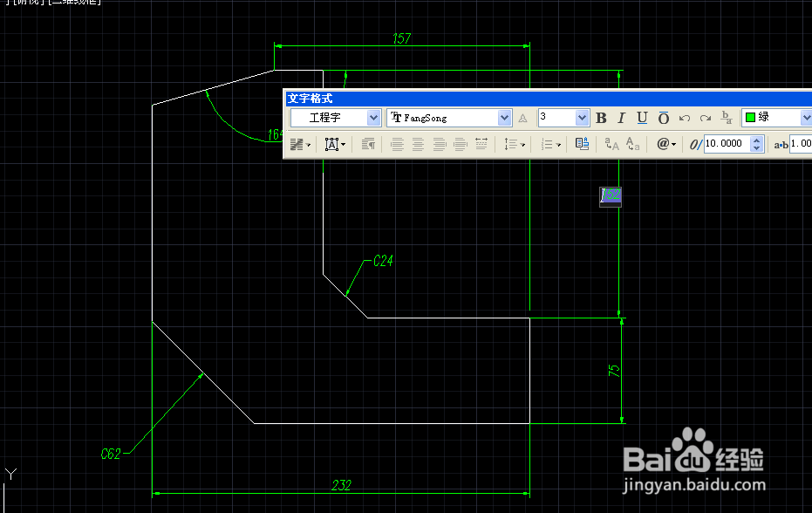812x513 pixels.
Task: Click the Paragraph settings icon
Action: point(368,144)
